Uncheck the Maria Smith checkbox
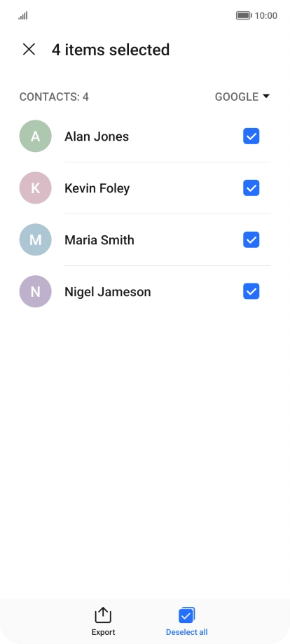Viewport: 290px width, 644px height. 251,239
